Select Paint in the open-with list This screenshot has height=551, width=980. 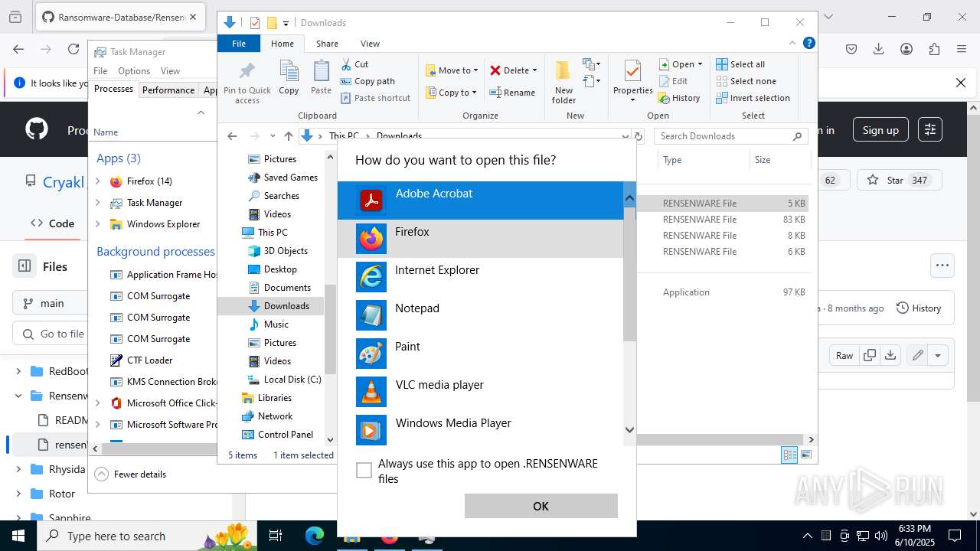click(481, 354)
